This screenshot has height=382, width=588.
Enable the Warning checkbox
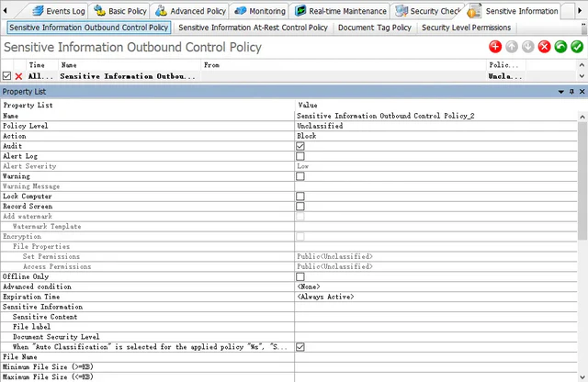(x=300, y=176)
